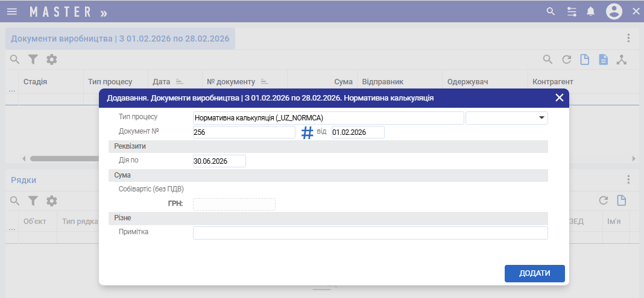Click the hierarchy structure icon

[x=622, y=60]
